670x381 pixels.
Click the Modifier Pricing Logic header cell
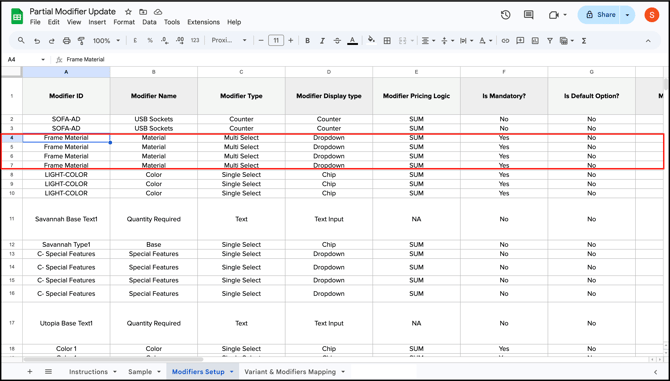point(416,96)
